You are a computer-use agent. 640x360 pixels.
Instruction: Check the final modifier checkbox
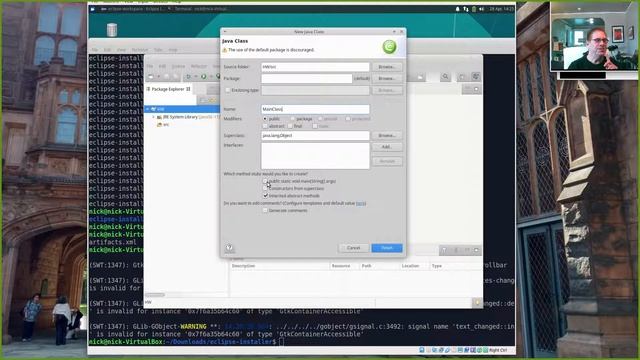click(290, 126)
